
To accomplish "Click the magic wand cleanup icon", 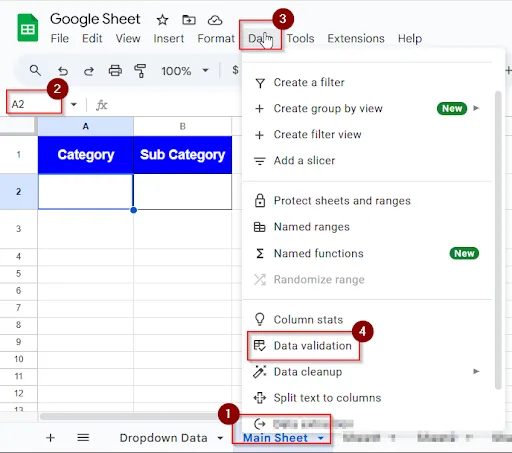I will pyautogui.click(x=260, y=372).
